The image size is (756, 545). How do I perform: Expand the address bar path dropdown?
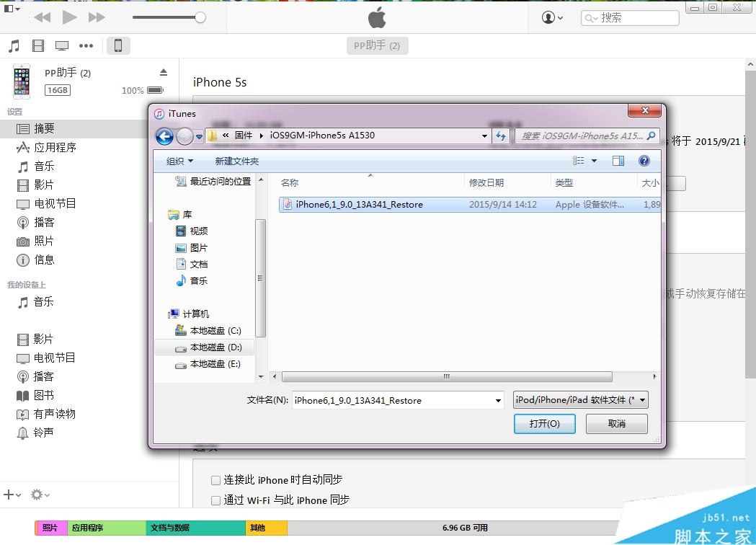[484, 136]
